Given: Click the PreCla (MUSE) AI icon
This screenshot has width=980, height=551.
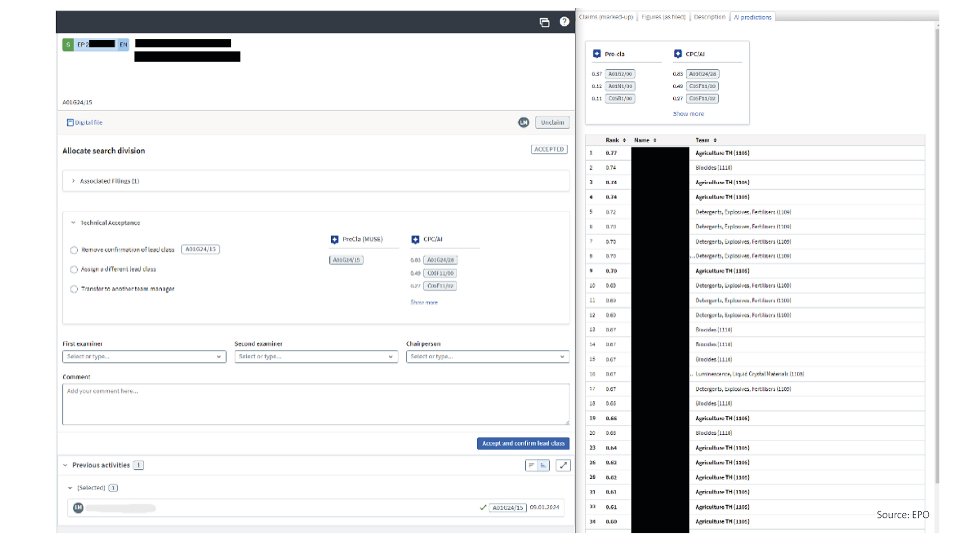Looking at the screenshot, I should point(334,239).
